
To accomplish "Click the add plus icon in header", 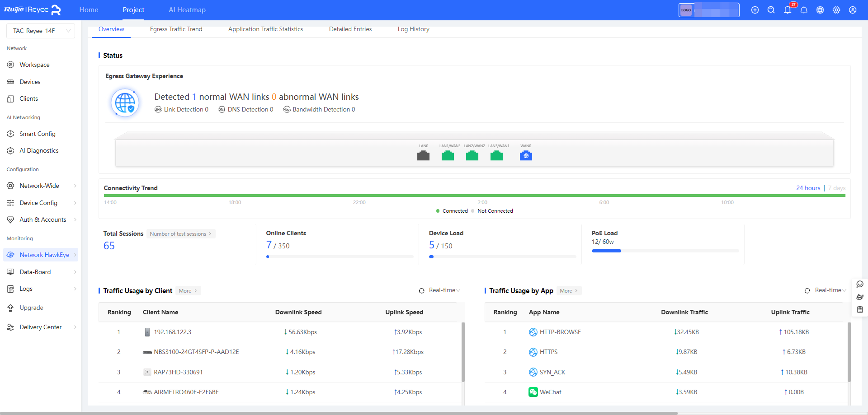I will coord(755,10).
